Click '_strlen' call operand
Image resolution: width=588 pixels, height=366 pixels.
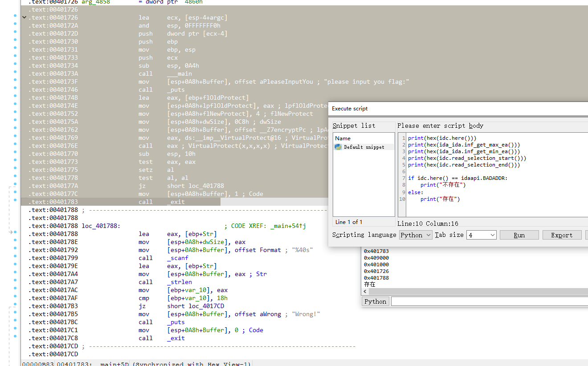[180, 282]
